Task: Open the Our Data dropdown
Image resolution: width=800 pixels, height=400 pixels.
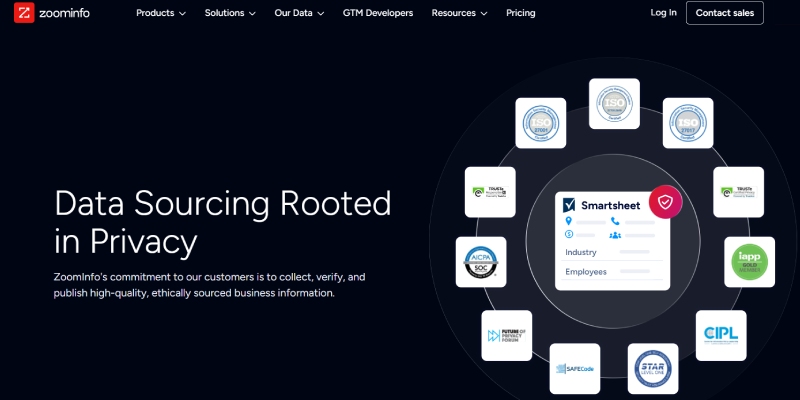Action: pos(299,13)
